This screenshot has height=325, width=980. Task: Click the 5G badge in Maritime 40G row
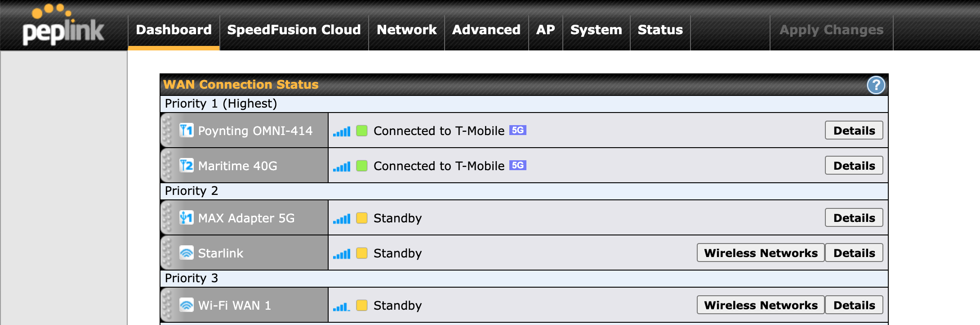(518, 165)
